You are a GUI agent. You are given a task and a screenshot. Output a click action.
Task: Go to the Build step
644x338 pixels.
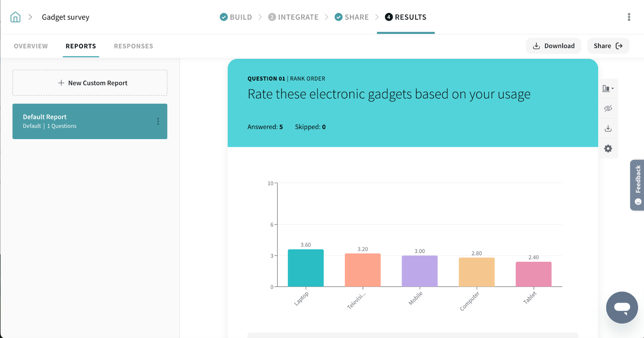(x=236, y=17)
